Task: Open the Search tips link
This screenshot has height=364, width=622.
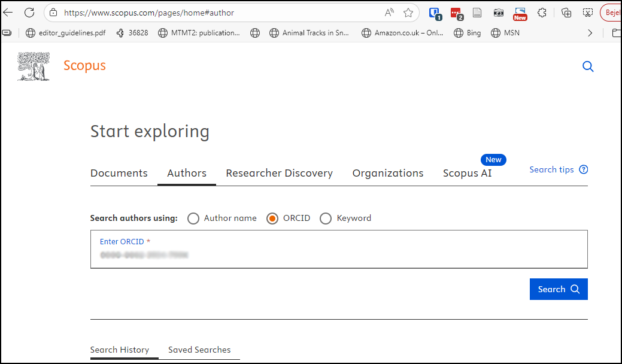Action: 551,169
